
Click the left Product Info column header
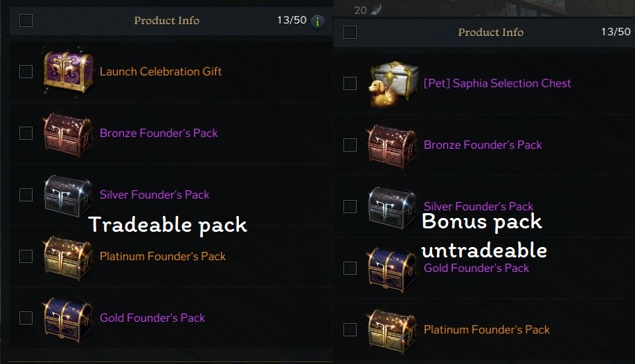[x=166, y=20]
